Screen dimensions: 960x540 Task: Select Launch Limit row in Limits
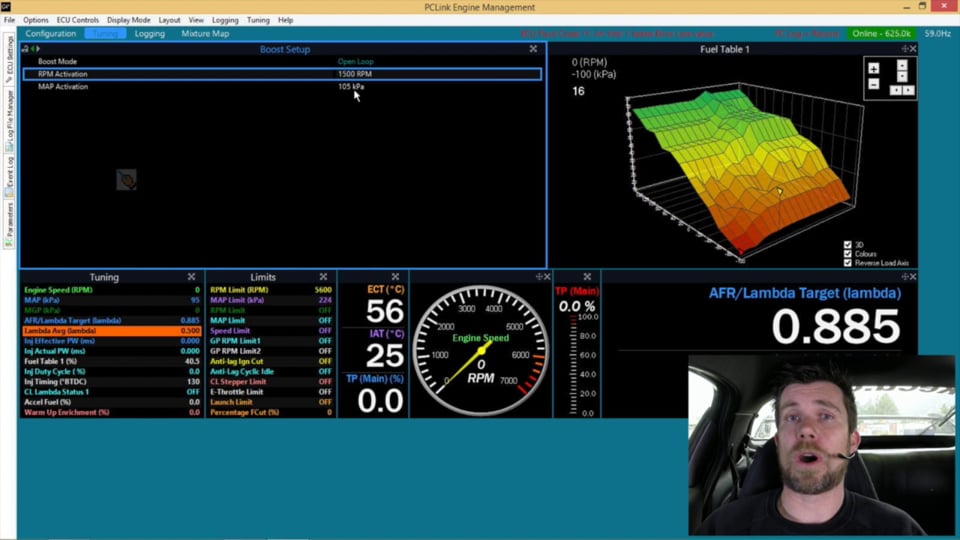tap(271, 402)
